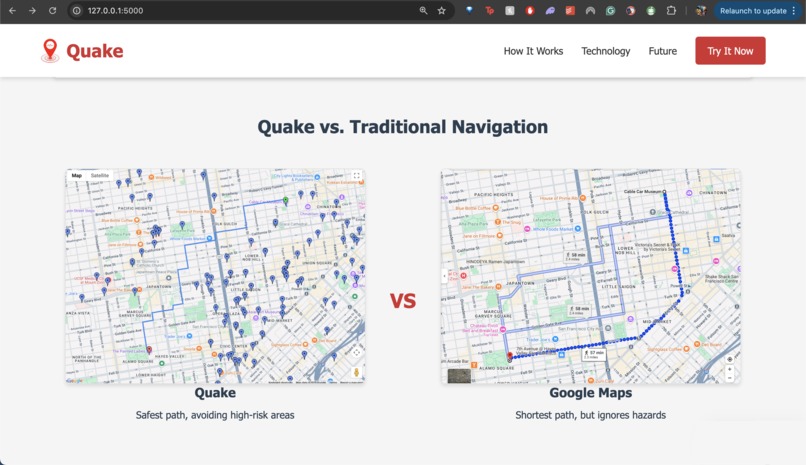Viewport: 806px width, 465px height.
Task: Pick up the yellow Pegman Street View icon
Action: [356, 372]
